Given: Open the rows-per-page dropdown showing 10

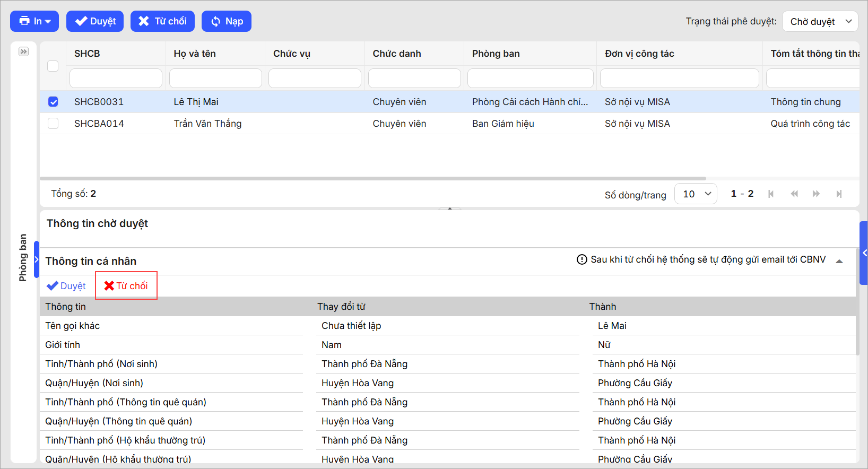Looking at the screenshot, I should click(696, 194).
